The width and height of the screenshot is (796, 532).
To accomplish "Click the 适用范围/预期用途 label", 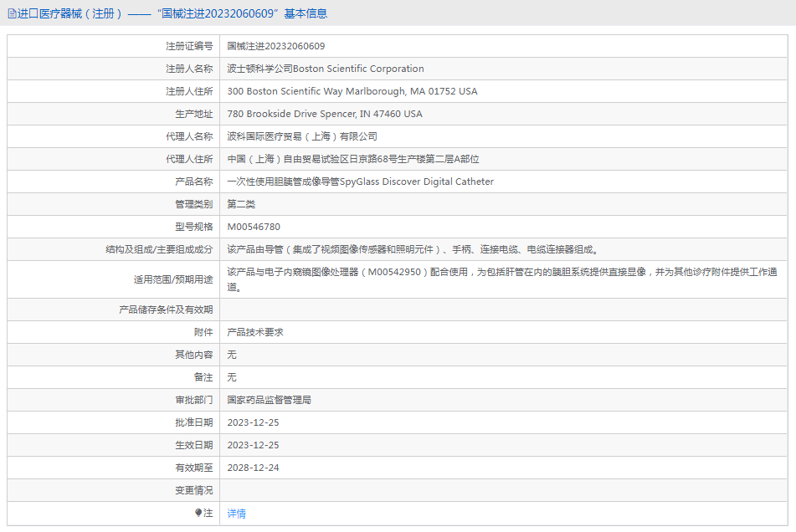I will point(173,279).
